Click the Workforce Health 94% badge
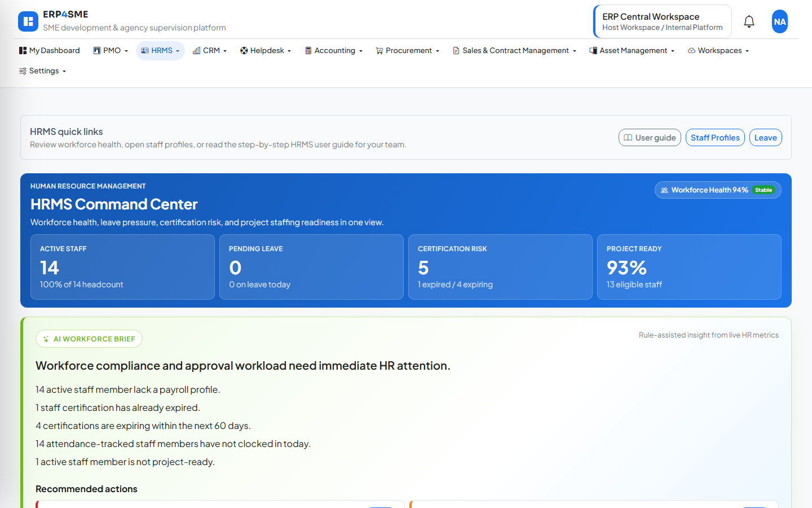 coord(718,190)
